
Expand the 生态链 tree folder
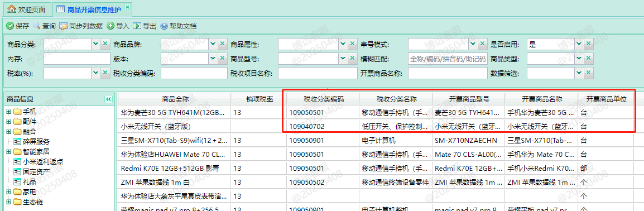click(8, 202)
